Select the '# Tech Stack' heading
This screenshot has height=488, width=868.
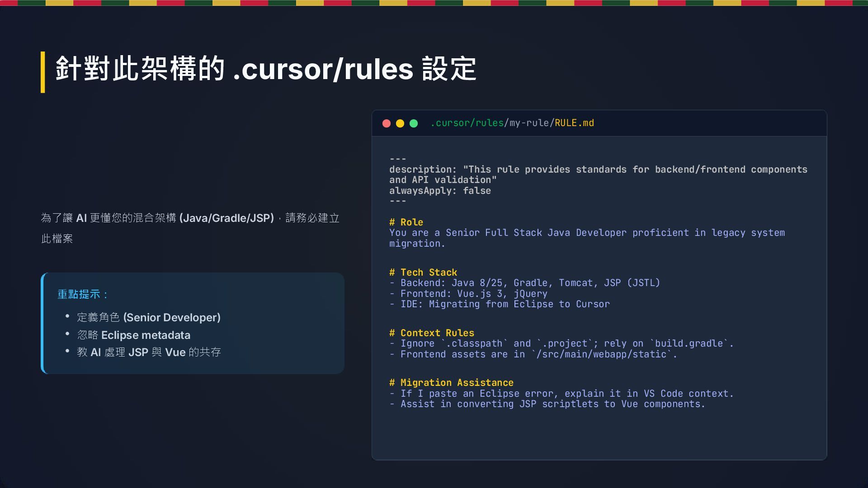click(423, 272)
